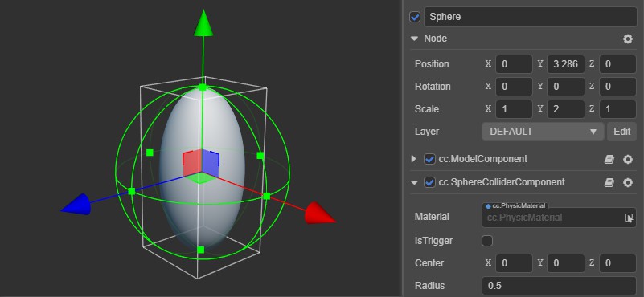Collapse the cc.SphereColliderComponent section
Viewport: 644px width, 297px height.
click(414, 182)
